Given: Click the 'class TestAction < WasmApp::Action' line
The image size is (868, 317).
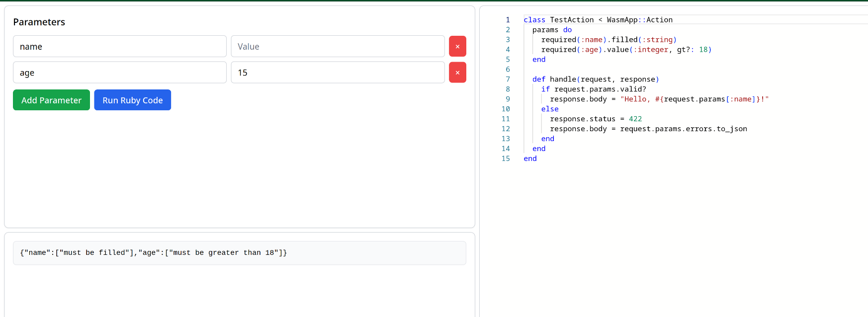Looking at the screenshot, I should pos(598,20).
